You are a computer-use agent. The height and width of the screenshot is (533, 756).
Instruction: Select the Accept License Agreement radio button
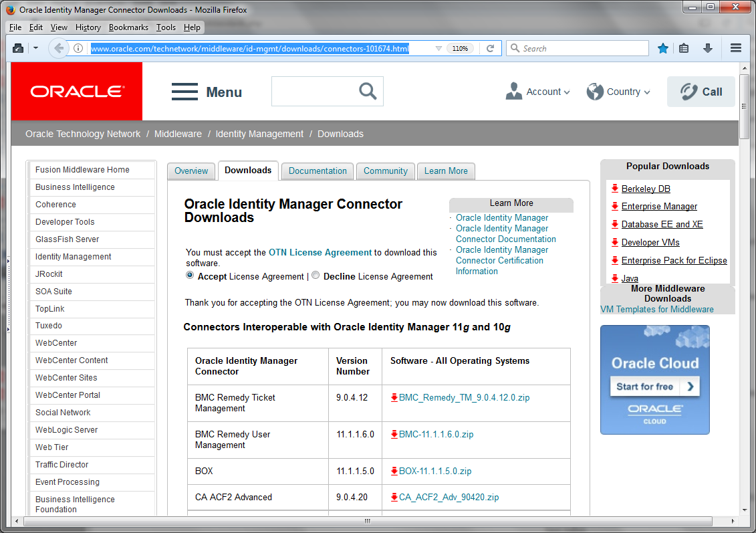tap(189, 275)
